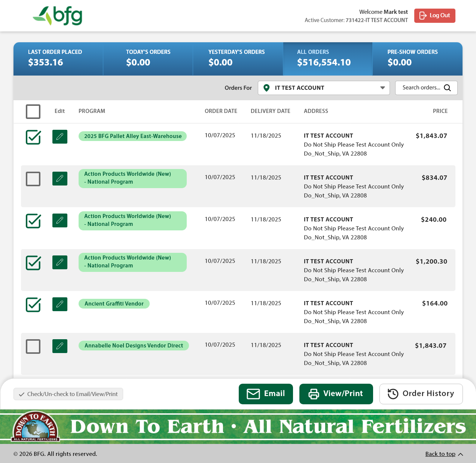Screen dimensions: 476x463
Task: Click the ADDRESS column header
Action: 316,111
